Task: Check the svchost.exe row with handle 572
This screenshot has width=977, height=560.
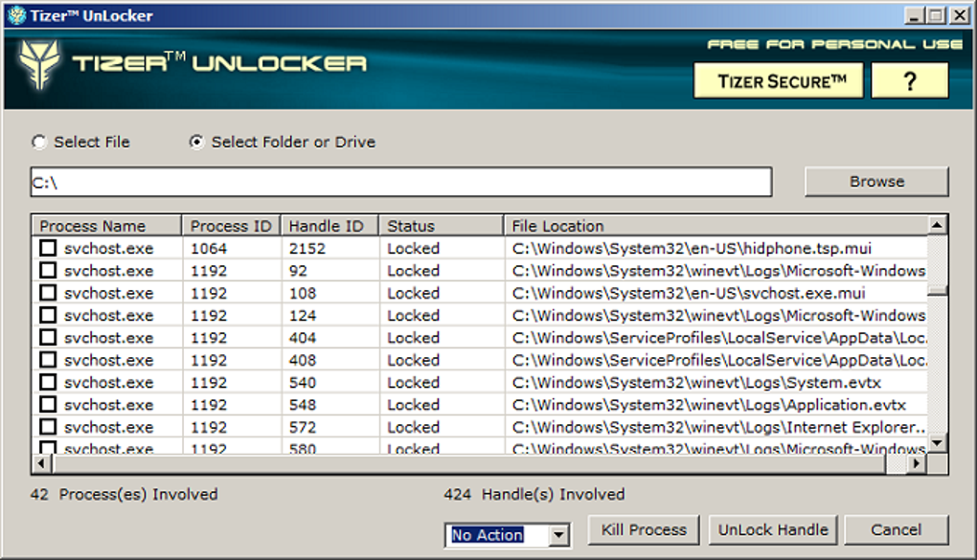Action: (x=48, y=427)
